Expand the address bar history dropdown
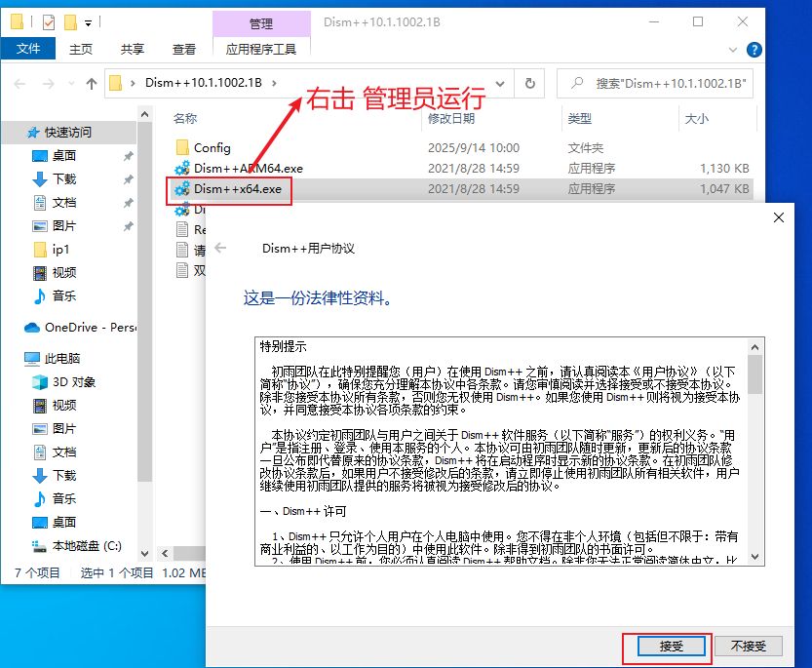Image resolution: width=812 pixels, height=668 pixels. (x=500, y=84)
